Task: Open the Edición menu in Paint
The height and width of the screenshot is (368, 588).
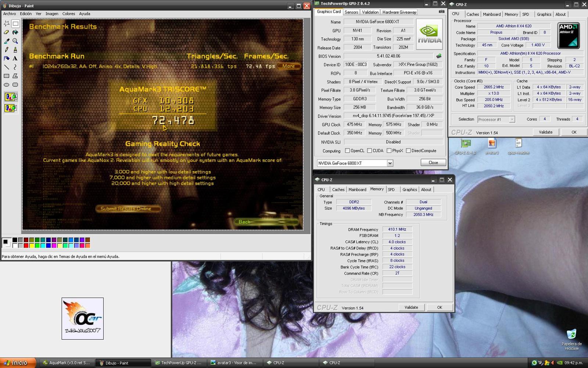Action: pos(26,14)
